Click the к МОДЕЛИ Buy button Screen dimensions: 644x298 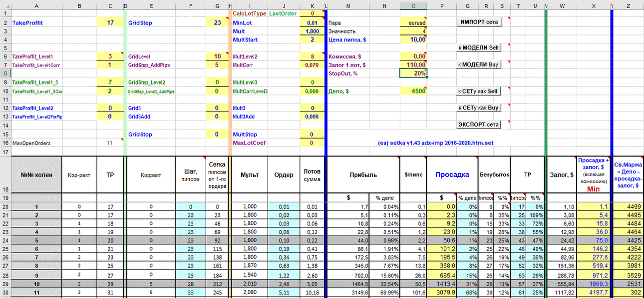(479, 64)
